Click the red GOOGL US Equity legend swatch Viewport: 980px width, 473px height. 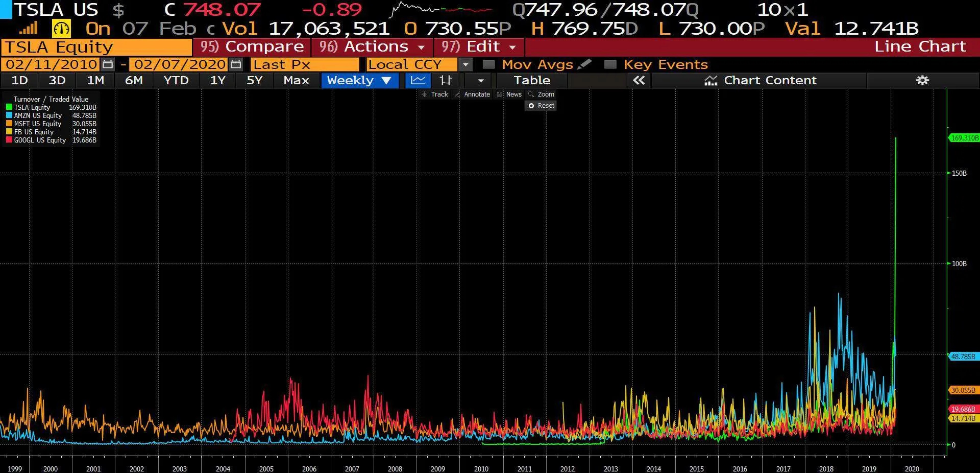coord(9,140)
